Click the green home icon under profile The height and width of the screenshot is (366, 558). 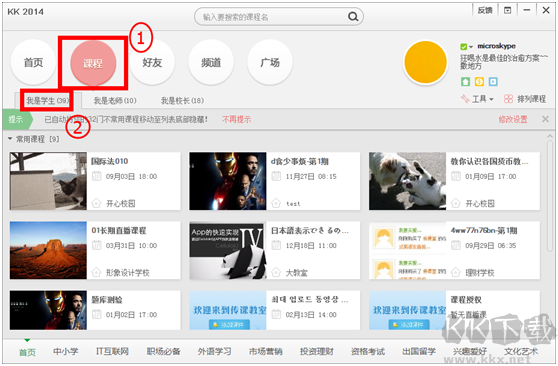(x=465, y=82)
